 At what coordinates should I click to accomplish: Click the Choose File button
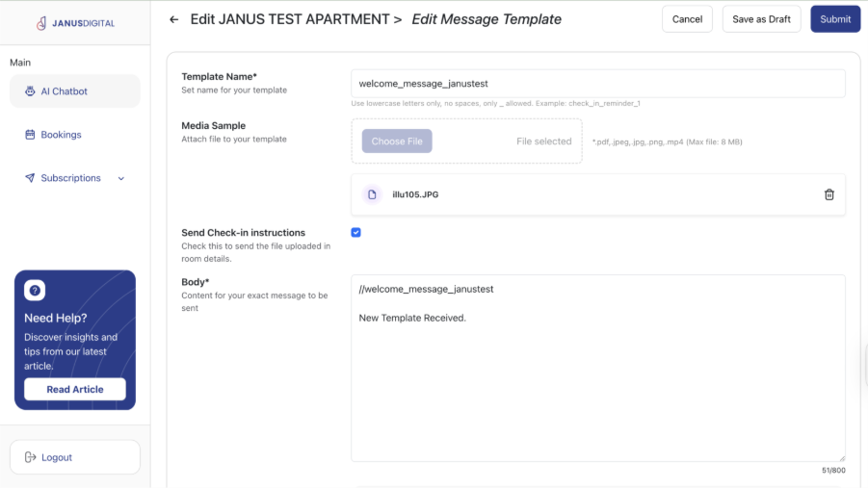tap(397, 141)
